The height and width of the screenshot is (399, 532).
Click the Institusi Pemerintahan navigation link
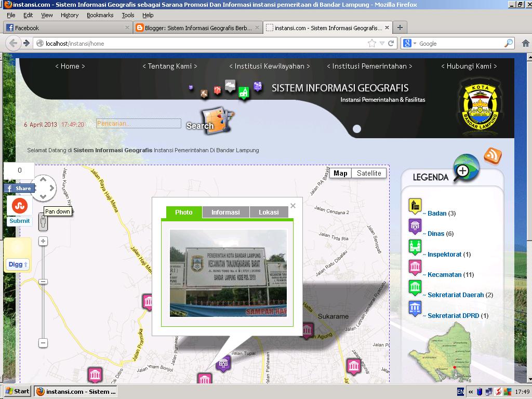369,66
